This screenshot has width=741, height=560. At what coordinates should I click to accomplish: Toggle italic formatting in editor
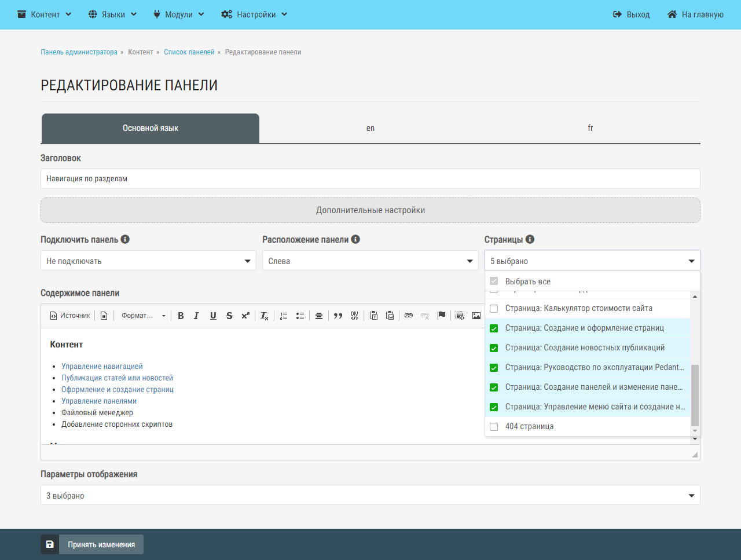[x=196, y=316]
